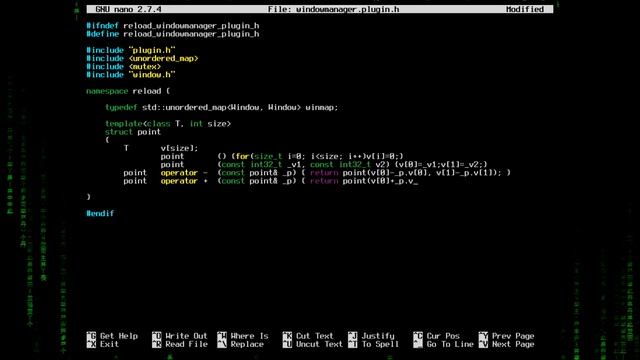Click the #include "plugin.h" line
The width and height of the screenshot is (640, 360).
(131, 50)
